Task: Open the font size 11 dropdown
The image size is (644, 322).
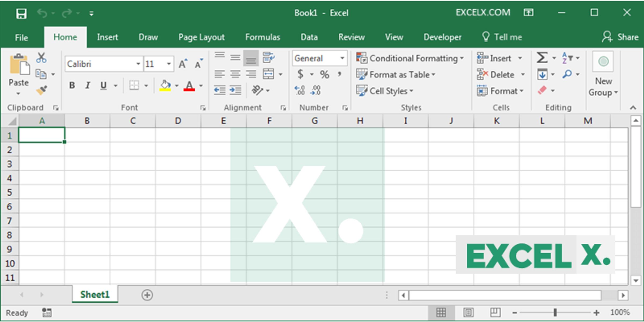Action: coord(169,64)
